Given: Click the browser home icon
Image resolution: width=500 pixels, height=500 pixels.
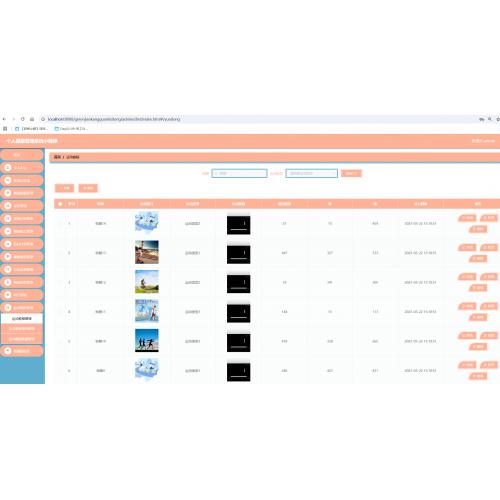Looking at the screenshot, I should pyautogui.click(x=32, y=119).
